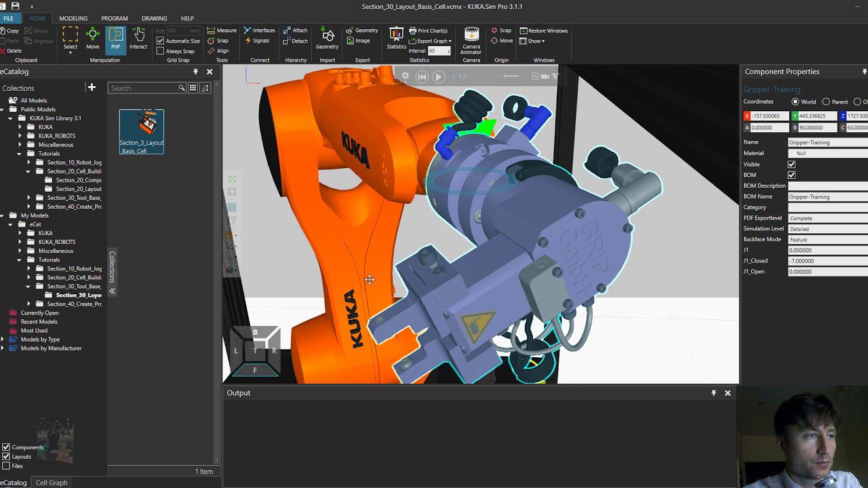868x488 pixels.
Task: Select the PnP manipulation tool
Action: [115, 39]
